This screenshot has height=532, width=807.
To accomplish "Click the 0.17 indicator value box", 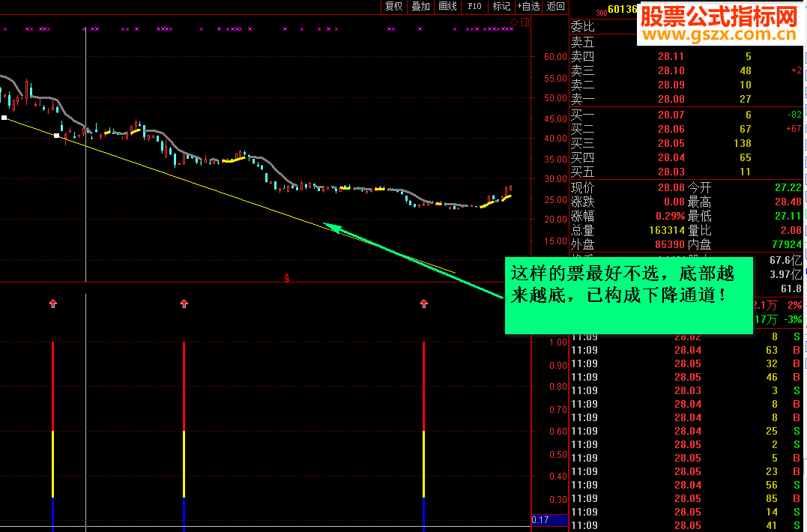I will pyautogui.click(x=549, y=520).
